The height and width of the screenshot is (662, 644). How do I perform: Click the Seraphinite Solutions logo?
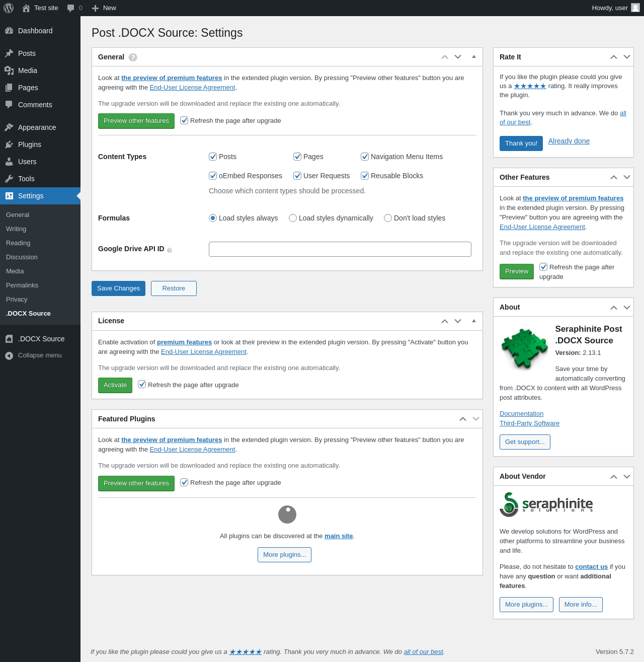coord(546,504)
